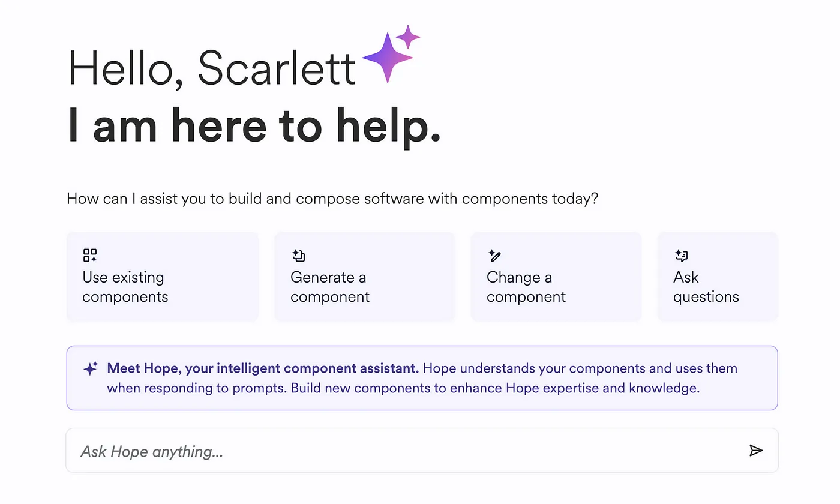Click the large purple sparkle beside the greeting

click(387, 58)
